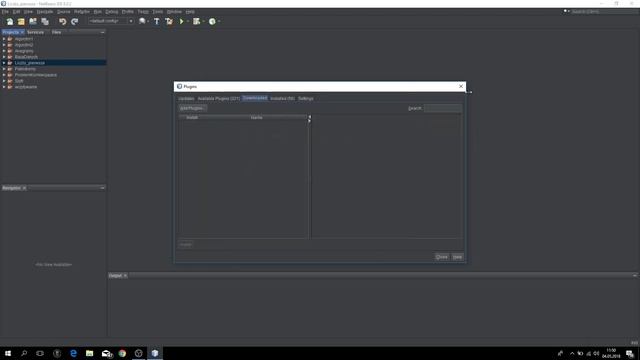Open the Help menu
This screenshot has height=360, width=640.
pos(190,12)
